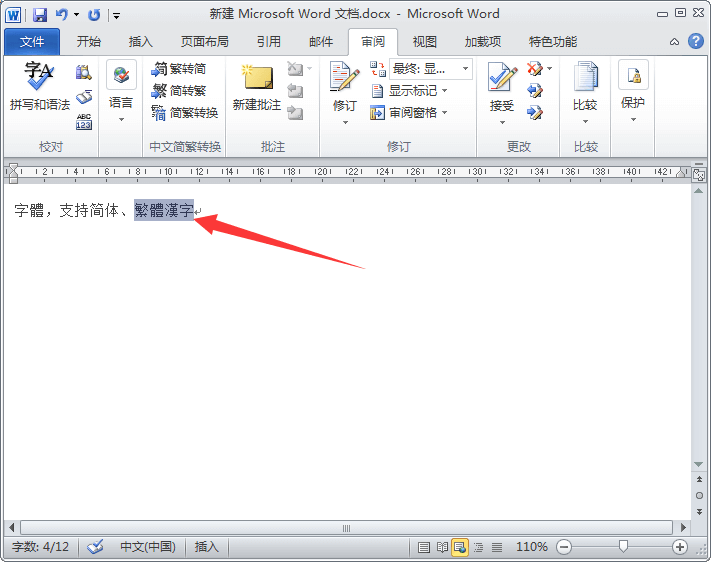
Task: Click the Traditional to Simplified (繁转简) button
Action: pos(179,69)
